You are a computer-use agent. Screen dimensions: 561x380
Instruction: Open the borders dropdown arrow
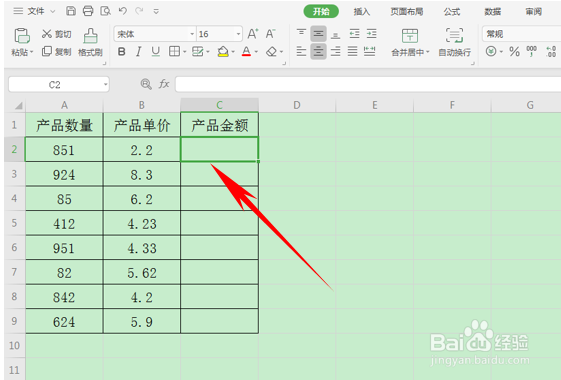[185, 52]
